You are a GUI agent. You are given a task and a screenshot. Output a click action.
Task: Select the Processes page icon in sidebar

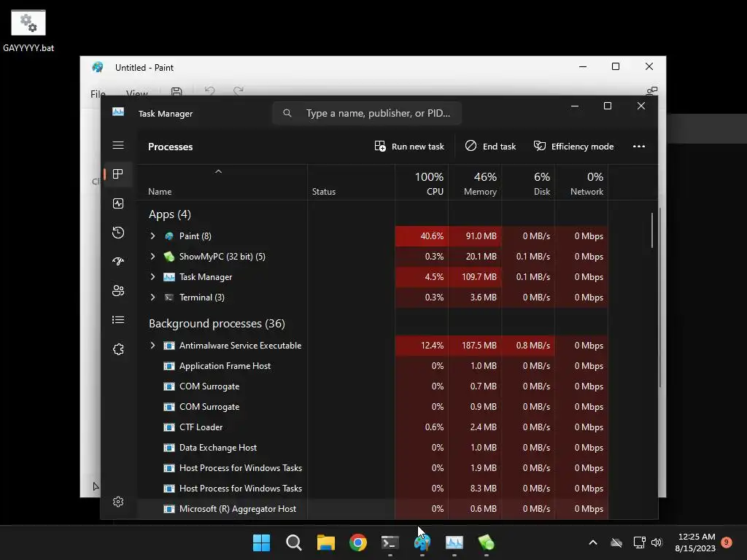point(118,174)
